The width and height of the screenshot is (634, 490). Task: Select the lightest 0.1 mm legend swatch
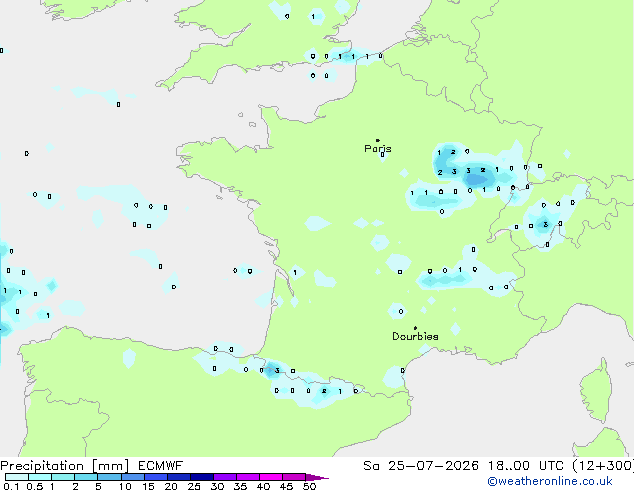(x=17, y=477)
